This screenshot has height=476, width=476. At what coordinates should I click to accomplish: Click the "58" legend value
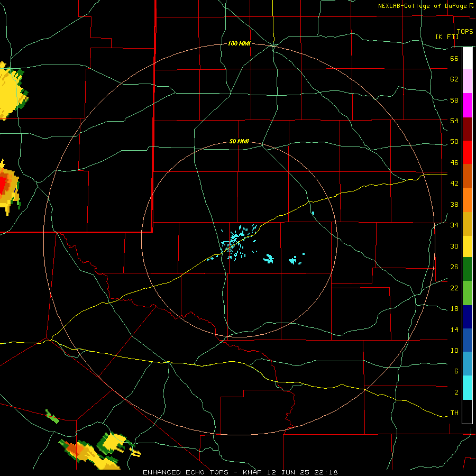pyautogui.click(x=454, y=100)
